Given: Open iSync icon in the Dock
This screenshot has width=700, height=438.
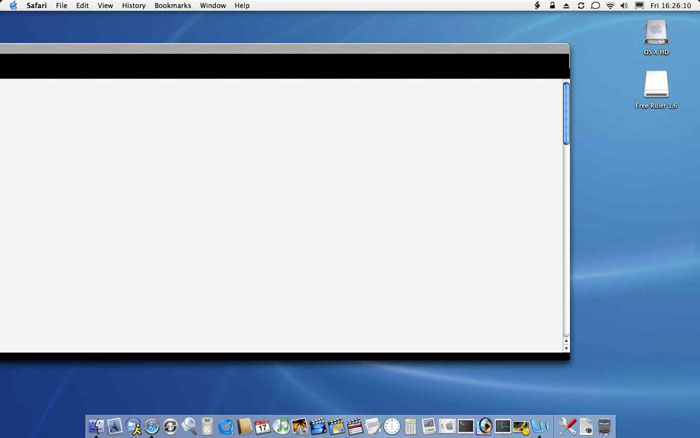Looking at the screenshot, I should [170, 427].
